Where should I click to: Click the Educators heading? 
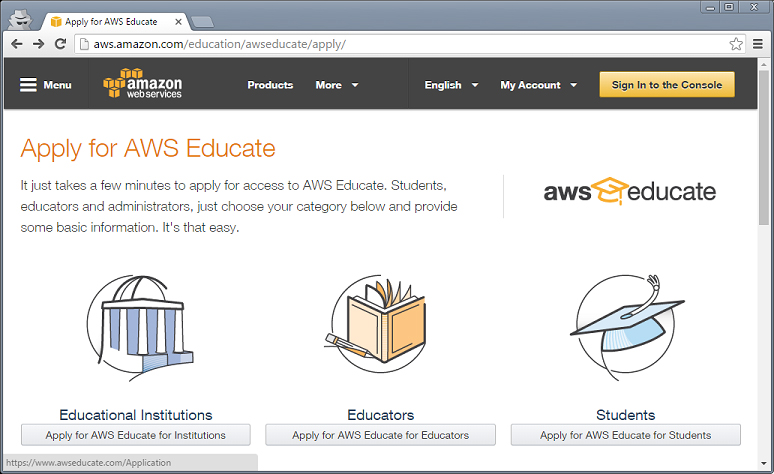pyautogui.click(x=381, y=415)
